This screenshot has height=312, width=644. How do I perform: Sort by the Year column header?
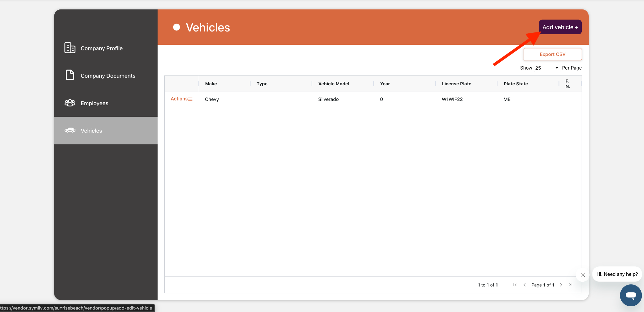tap(385, 84)
